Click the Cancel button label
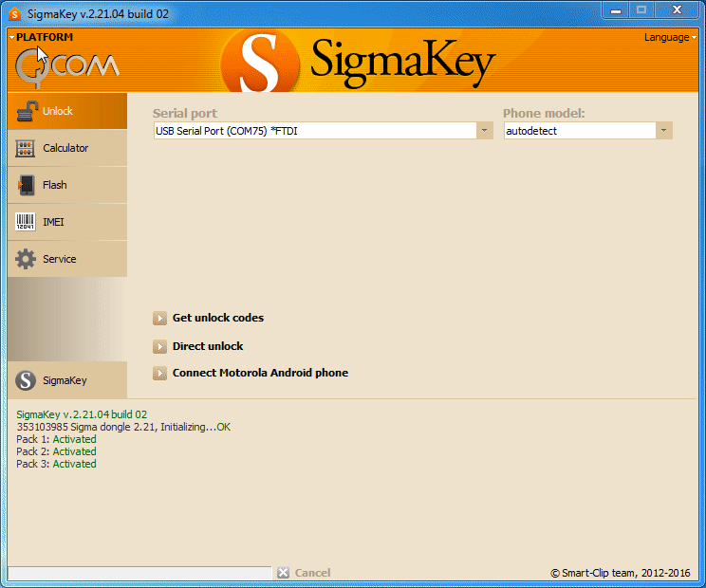Image resolution: width=706 pixels, height=588 pixels. [x=312, y=573]
